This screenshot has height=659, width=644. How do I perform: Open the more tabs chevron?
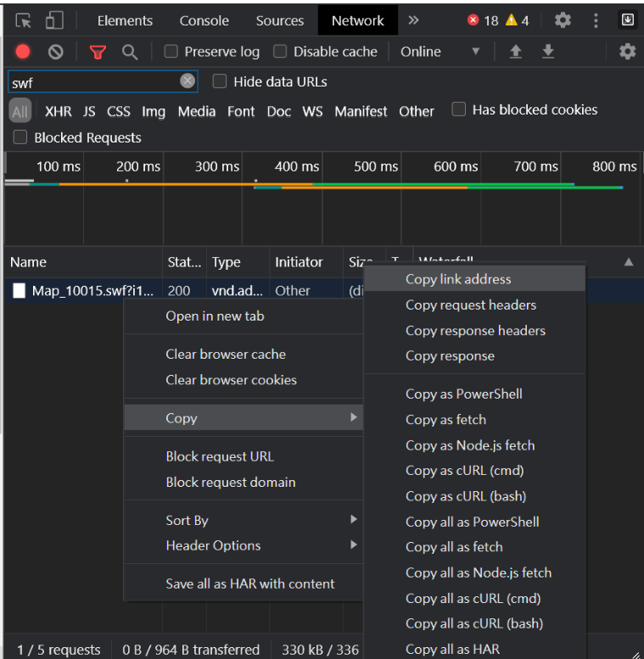point(413,20)
